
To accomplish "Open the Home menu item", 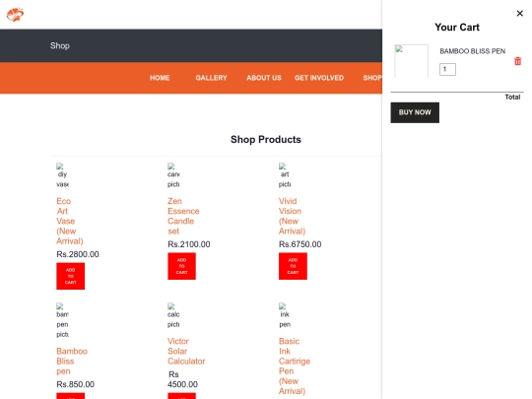I will click(x=160, y=78).
